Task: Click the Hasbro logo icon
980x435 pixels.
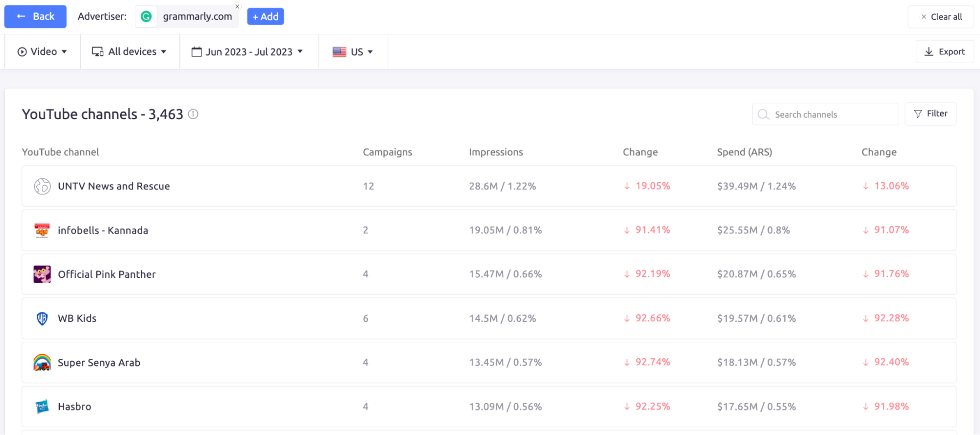Action: pos(42,407)
